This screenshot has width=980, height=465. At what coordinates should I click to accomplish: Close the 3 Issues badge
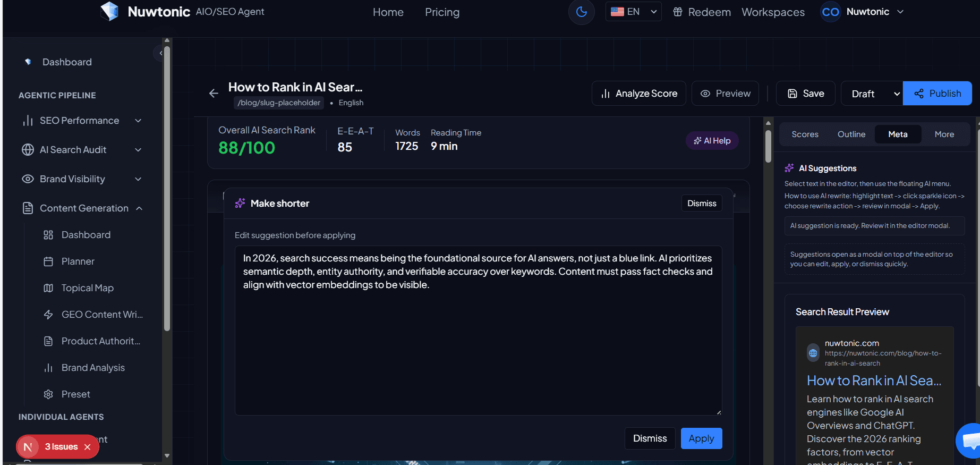(88, 447)
